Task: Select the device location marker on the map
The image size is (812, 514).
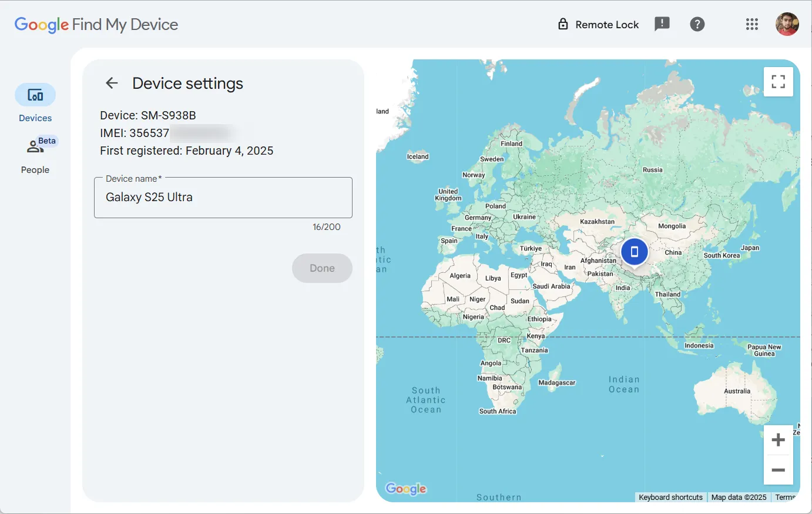Action: click(634, 251)
